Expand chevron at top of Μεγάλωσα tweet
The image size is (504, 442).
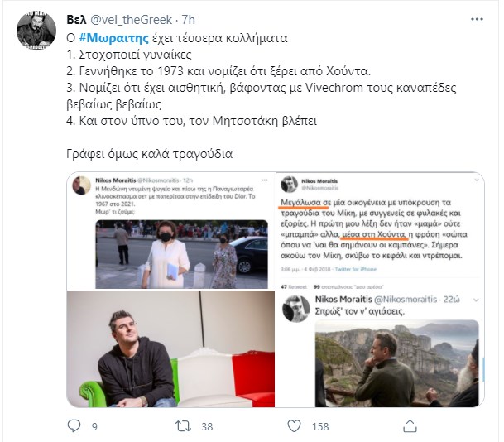477,180
